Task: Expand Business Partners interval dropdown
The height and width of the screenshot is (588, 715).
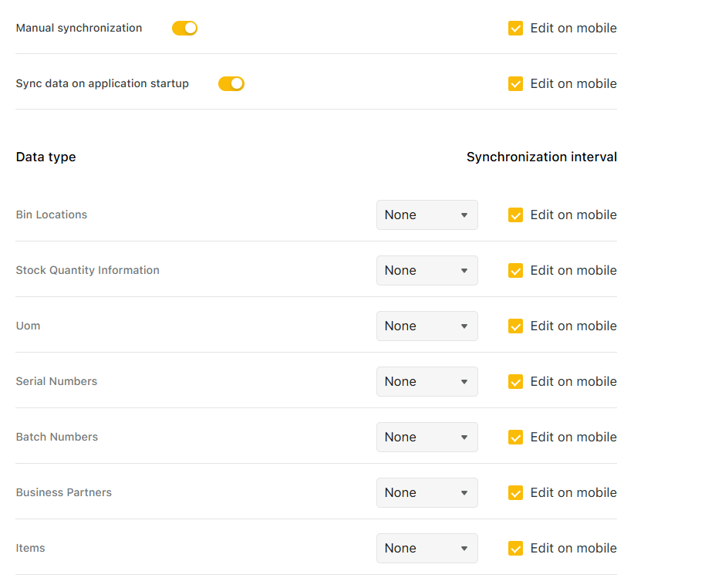Action: pyautogui.click(x=427, y=493)
